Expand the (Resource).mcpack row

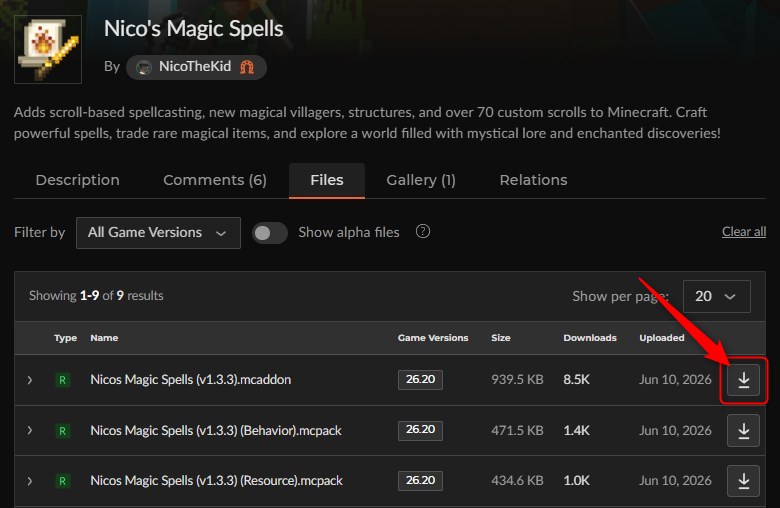30,481
